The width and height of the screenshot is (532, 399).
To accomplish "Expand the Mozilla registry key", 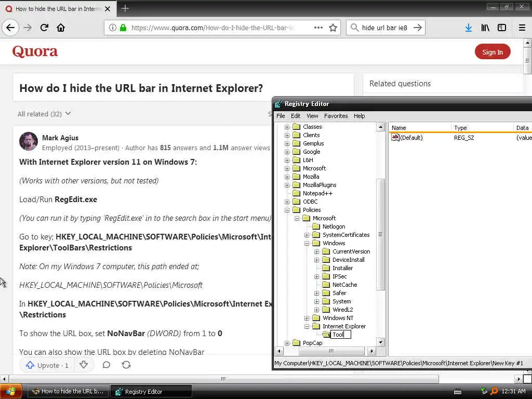I will (x=287, y=177).
